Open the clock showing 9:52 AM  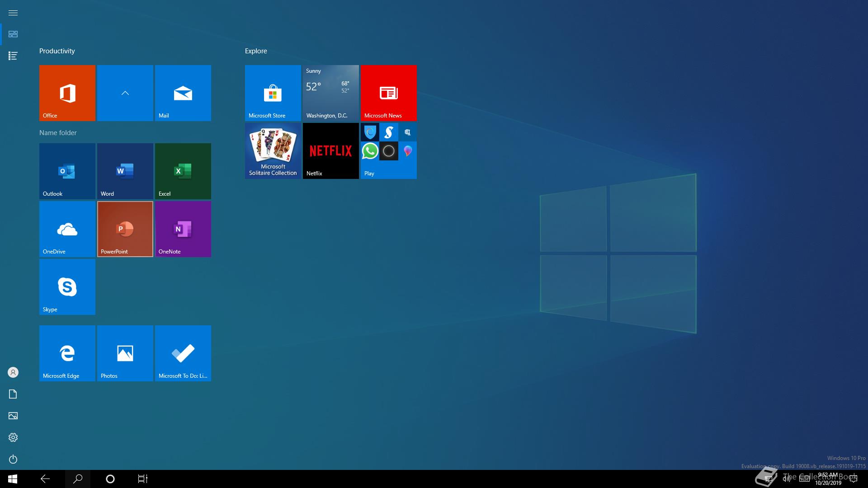(x=828, y=479)
